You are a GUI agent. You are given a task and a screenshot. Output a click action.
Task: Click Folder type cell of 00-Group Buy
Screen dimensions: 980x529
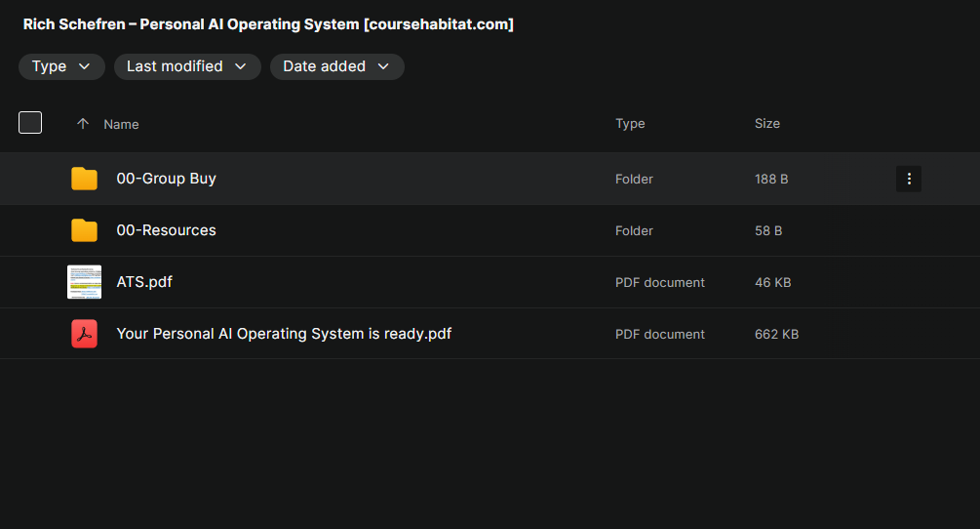[634, 179]
